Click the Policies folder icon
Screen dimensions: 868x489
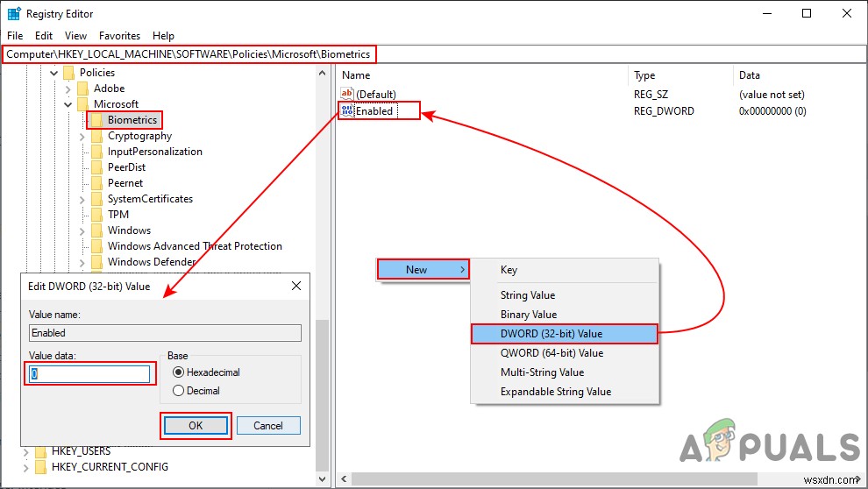coord(68,73)
